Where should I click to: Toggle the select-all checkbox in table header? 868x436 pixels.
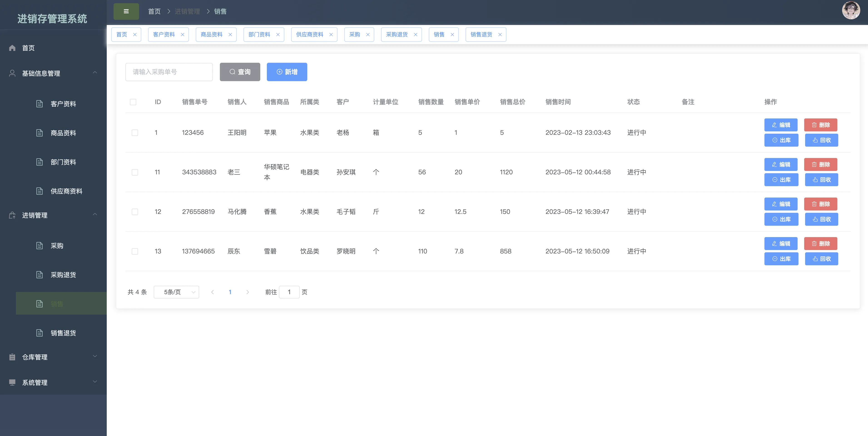pos(133,102)
